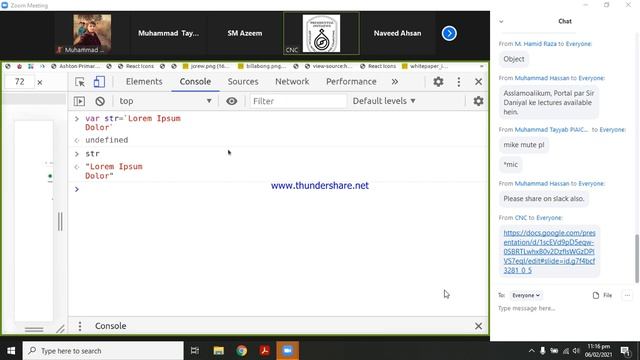
Task: Open File Explorer from the taskbar
Action: [x=218, y=351]
